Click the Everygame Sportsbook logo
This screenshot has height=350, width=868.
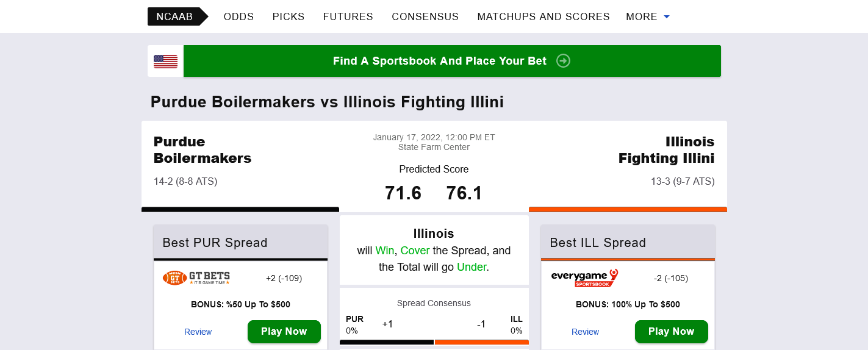coord(584,278)
